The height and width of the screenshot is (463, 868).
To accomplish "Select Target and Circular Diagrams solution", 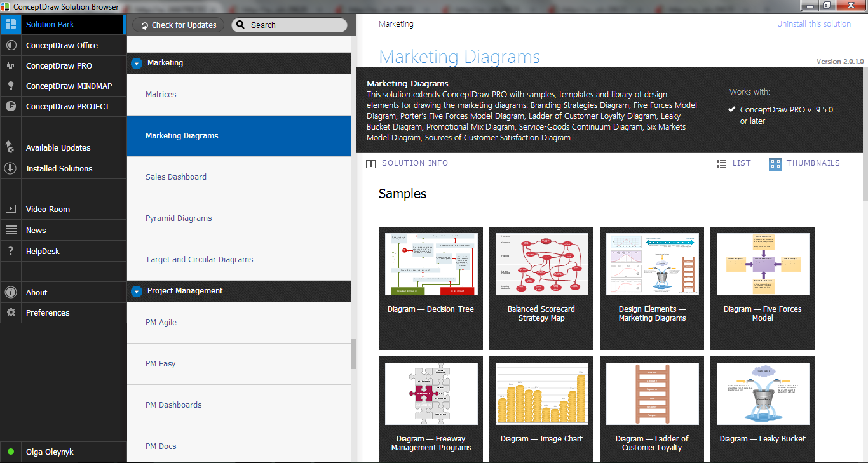I will click(x=239, y=260).
